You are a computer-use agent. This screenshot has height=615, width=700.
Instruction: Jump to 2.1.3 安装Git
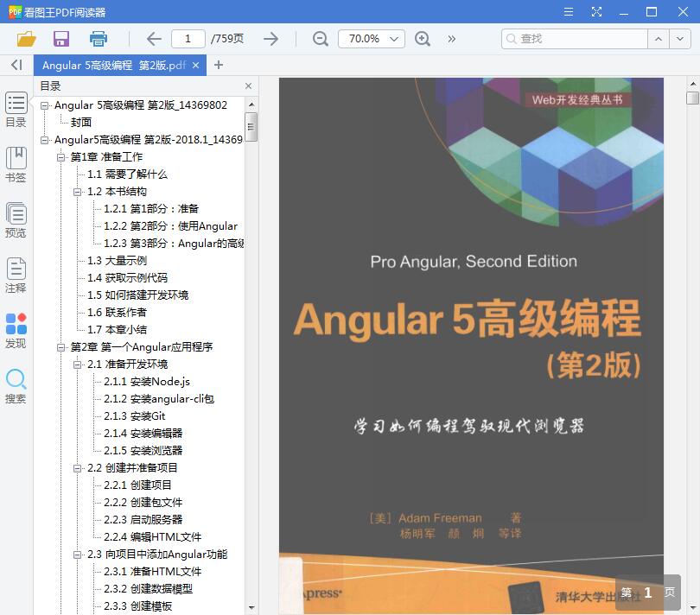coord(134,416)
